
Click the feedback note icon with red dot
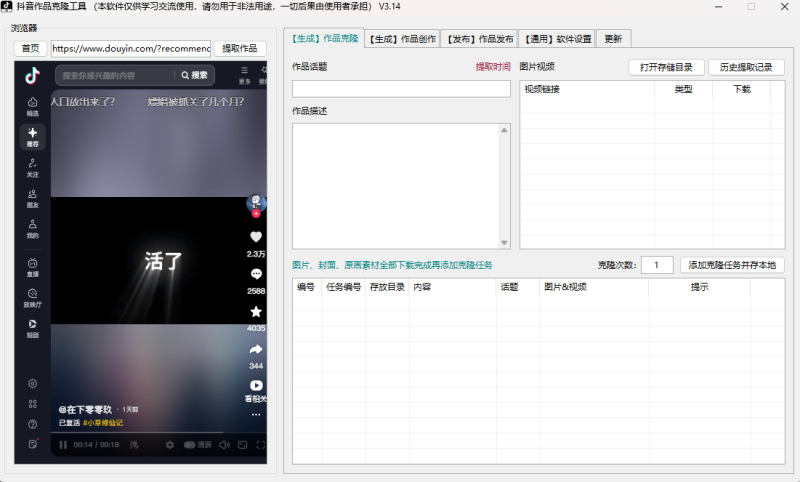point(33,444)
